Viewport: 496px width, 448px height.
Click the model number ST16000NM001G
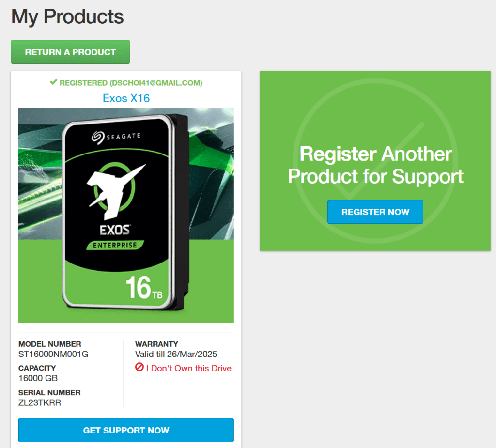(x=53, y=354)
